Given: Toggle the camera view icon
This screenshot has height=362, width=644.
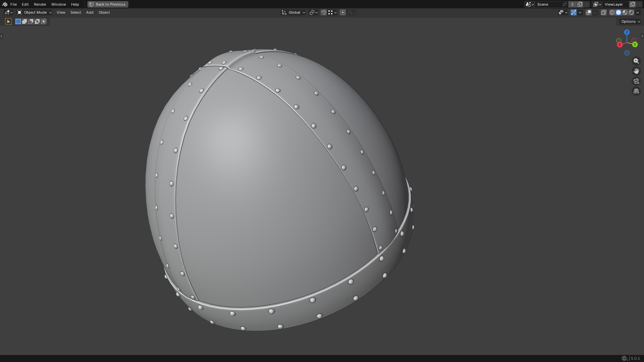Looking at the screenshot, I should [636, 81].
